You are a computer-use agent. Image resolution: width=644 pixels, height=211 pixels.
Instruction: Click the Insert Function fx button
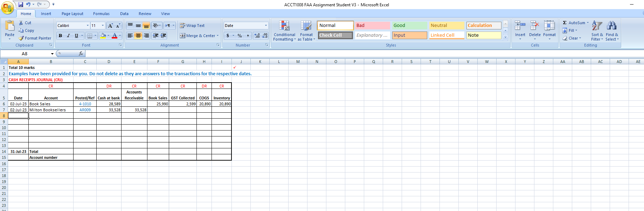(81, 54)
